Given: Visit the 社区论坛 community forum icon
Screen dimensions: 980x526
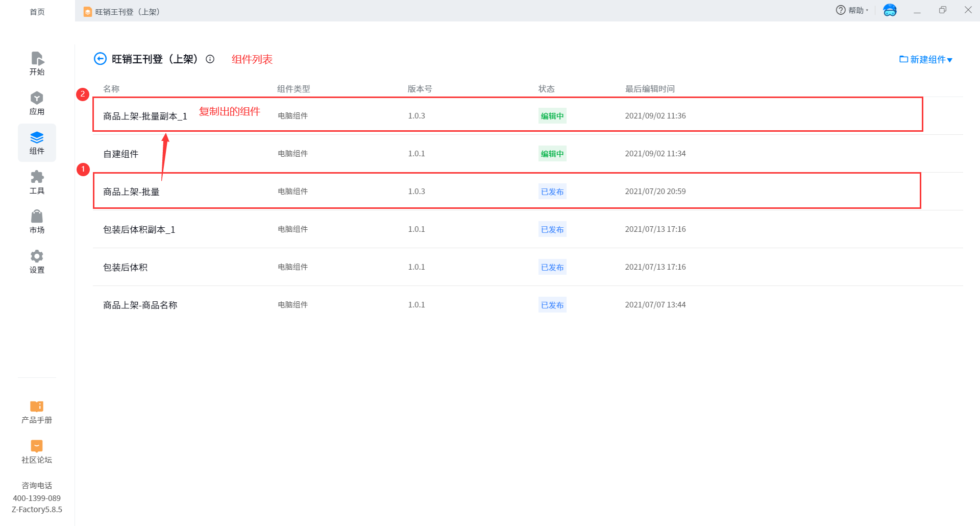Looking at the screenshot, I should (x=37, y=451).
